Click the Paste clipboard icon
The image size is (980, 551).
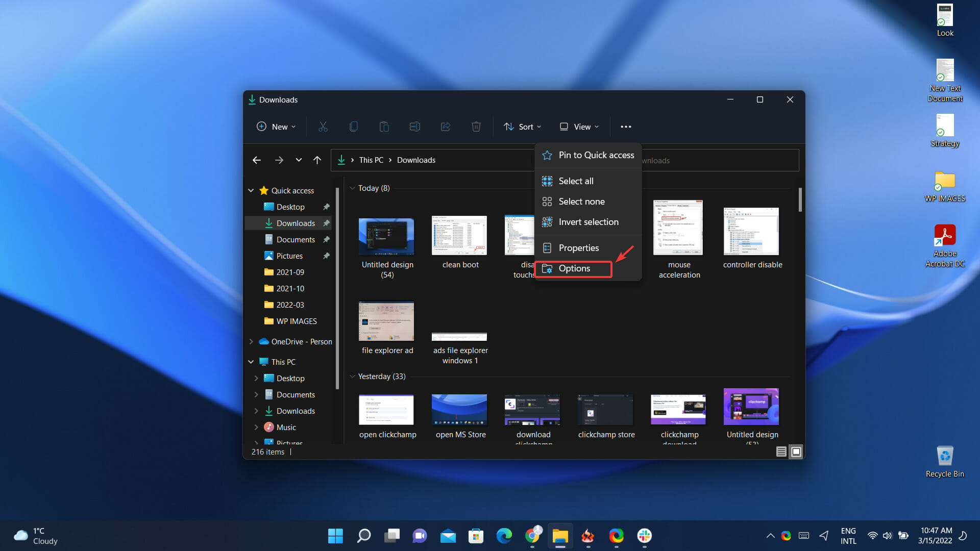384,127
